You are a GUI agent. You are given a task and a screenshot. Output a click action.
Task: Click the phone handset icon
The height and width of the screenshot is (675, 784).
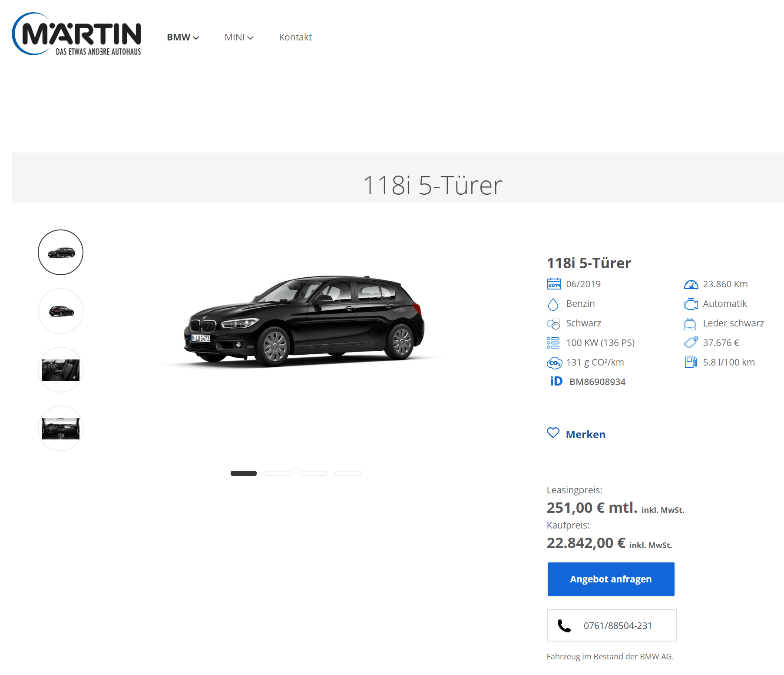click(564, 626)
